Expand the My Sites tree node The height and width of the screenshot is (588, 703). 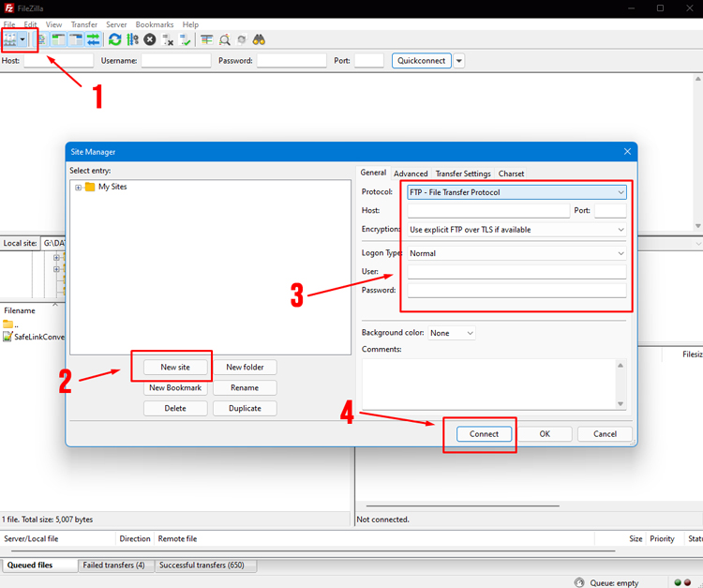pos(78,188)
